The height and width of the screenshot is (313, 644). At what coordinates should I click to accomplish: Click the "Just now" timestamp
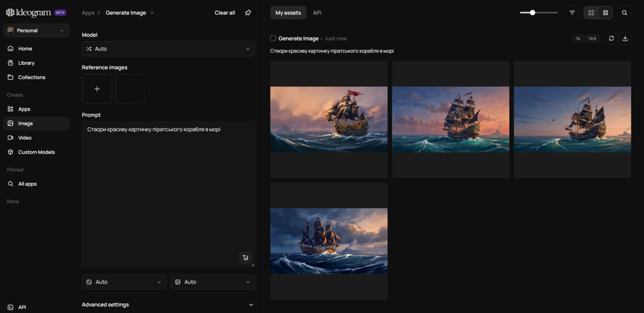[336, 39]
